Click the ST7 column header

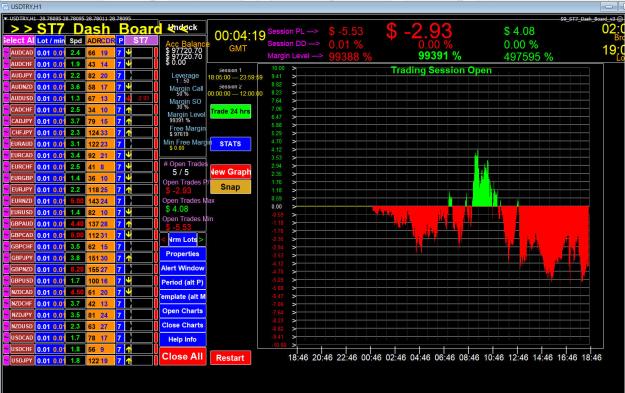coord(141,40)
